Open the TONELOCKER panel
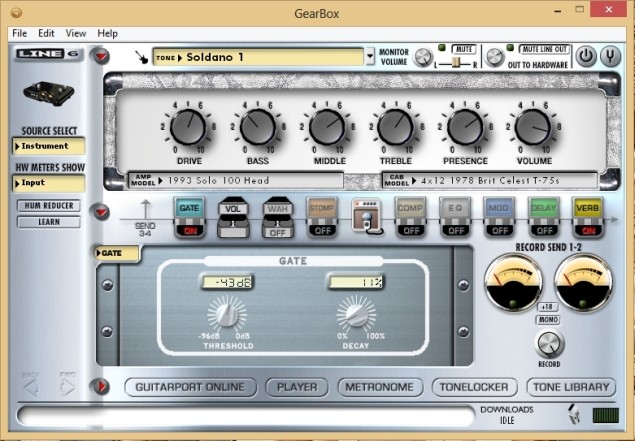The height and width of the screenshot is (441, 635). click(x=474, y=388)
